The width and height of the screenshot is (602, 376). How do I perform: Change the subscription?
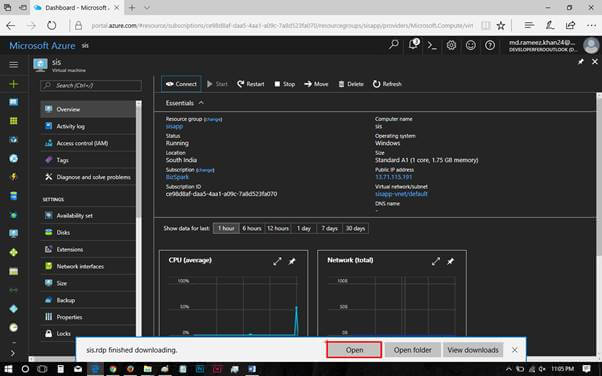(x=205, y=170)
